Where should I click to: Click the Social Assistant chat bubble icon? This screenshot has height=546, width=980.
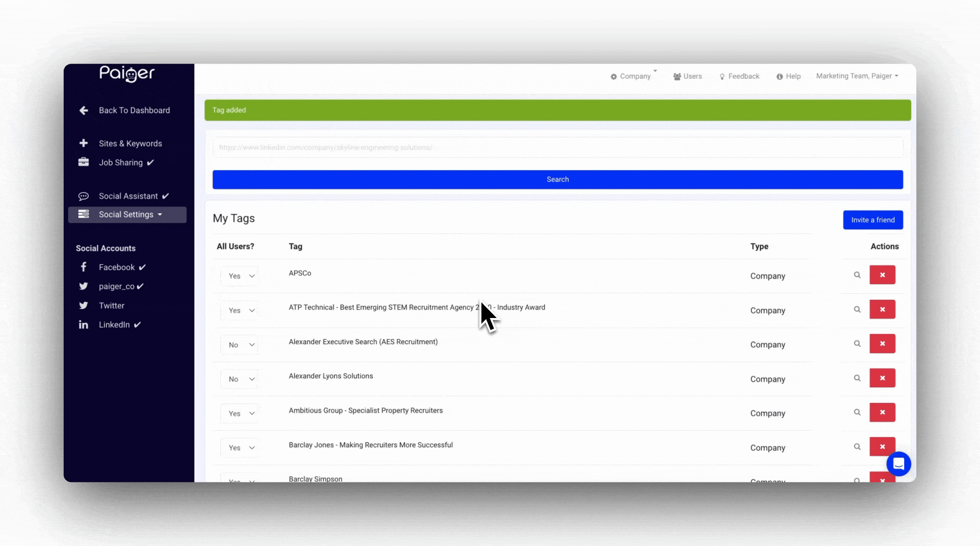tap(83, 196)
